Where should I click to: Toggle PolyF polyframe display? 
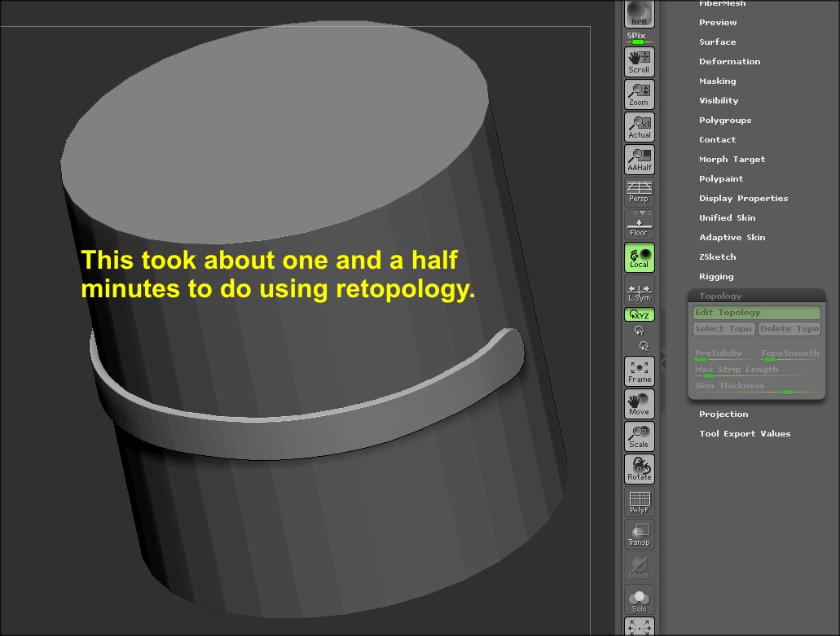click(639, 502)
